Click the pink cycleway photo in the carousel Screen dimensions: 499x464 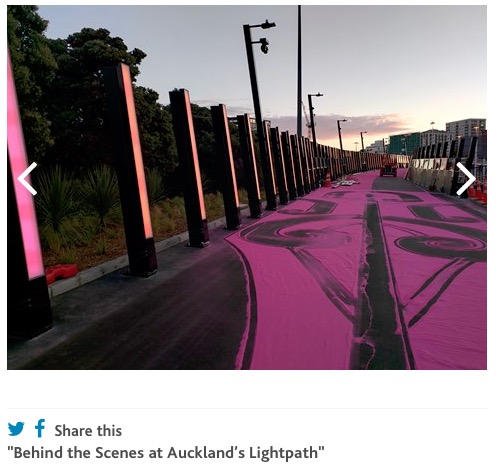[x=247, y=187]
